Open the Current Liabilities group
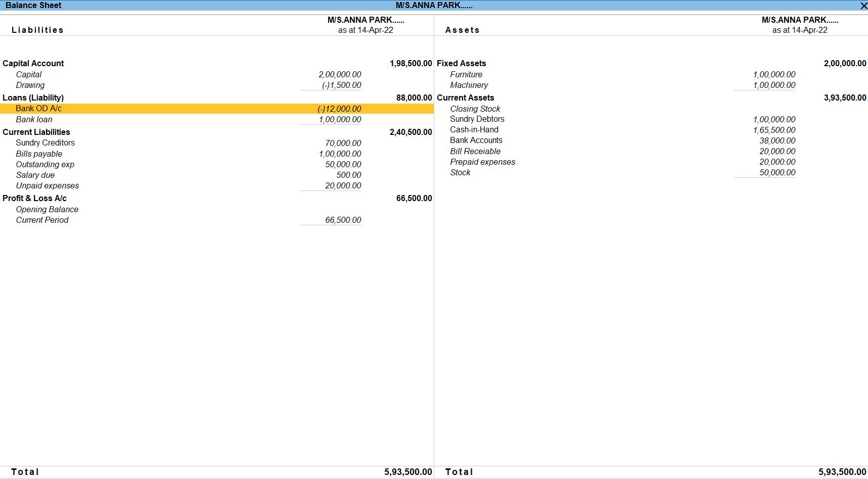Screen dimensions: 868x479 (36, 132)
